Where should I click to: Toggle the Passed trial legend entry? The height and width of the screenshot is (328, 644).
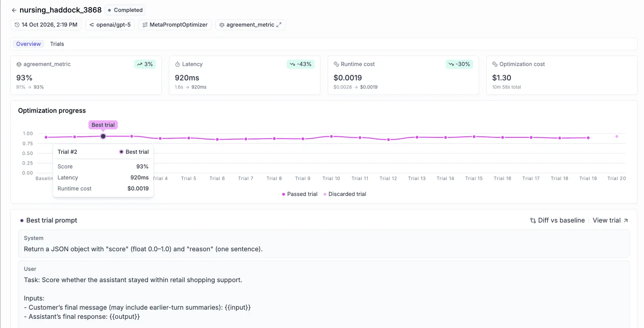click(x=300, y=194)
